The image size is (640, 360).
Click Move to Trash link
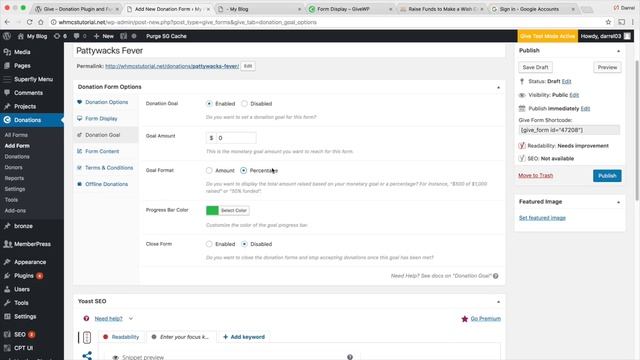pos(536,176)
